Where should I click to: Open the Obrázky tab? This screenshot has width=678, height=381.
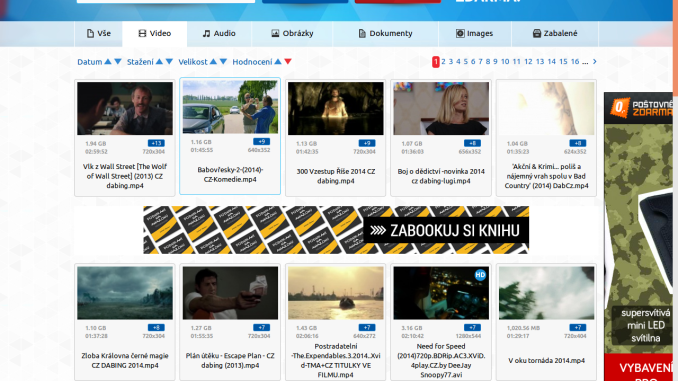292,33
